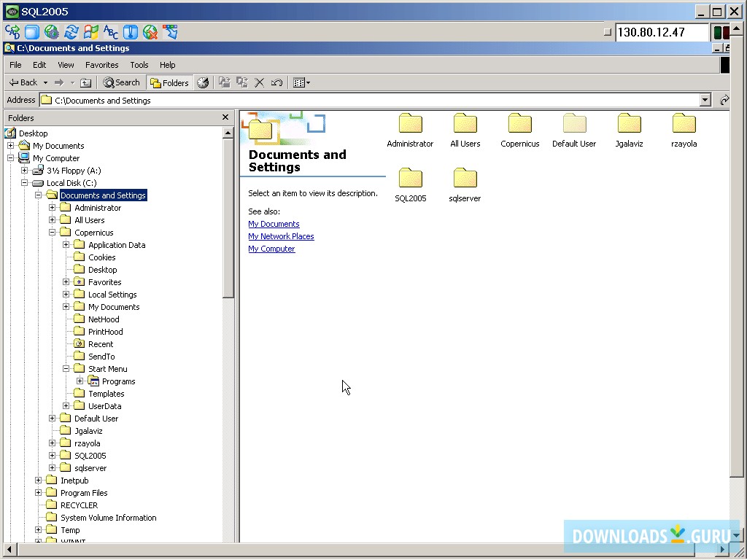Select the Copernicus folder icon in the right pane
Viewport: 747px width, 560px height.
[519, 123]
